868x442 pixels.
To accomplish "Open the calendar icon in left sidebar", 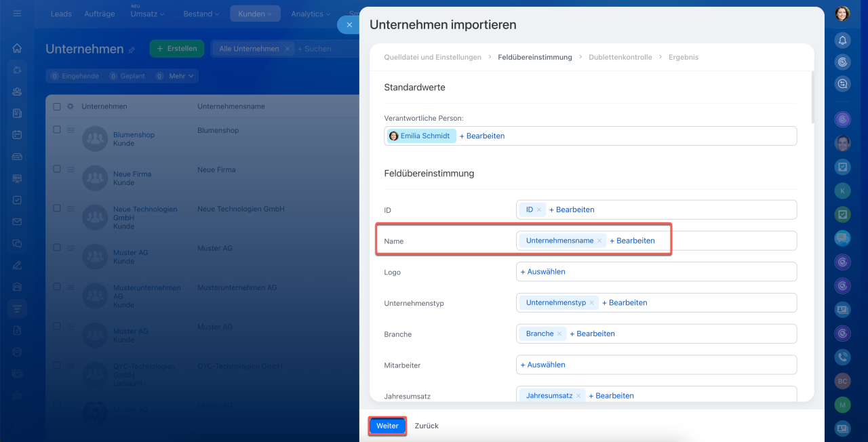I will coord(17,135).
